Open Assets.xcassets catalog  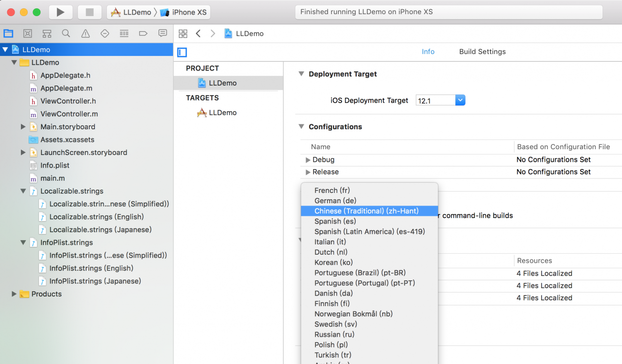pyautogui.click(x=67, y=140)
